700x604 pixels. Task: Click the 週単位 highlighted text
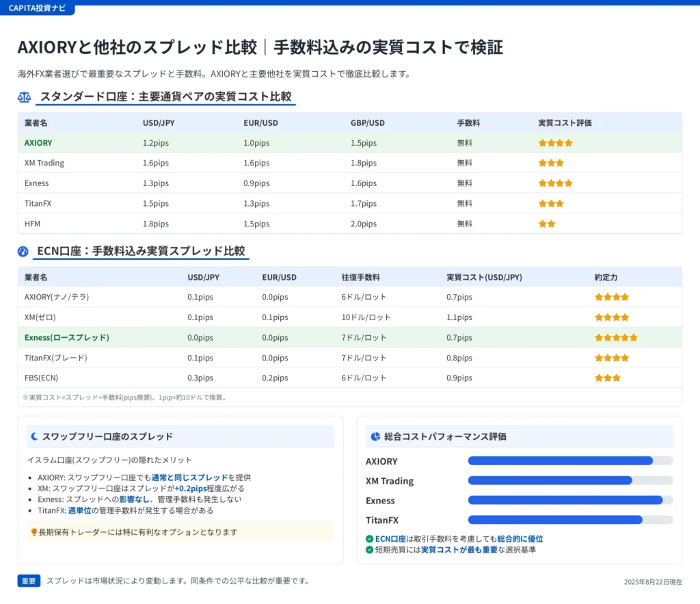point(79,510)
